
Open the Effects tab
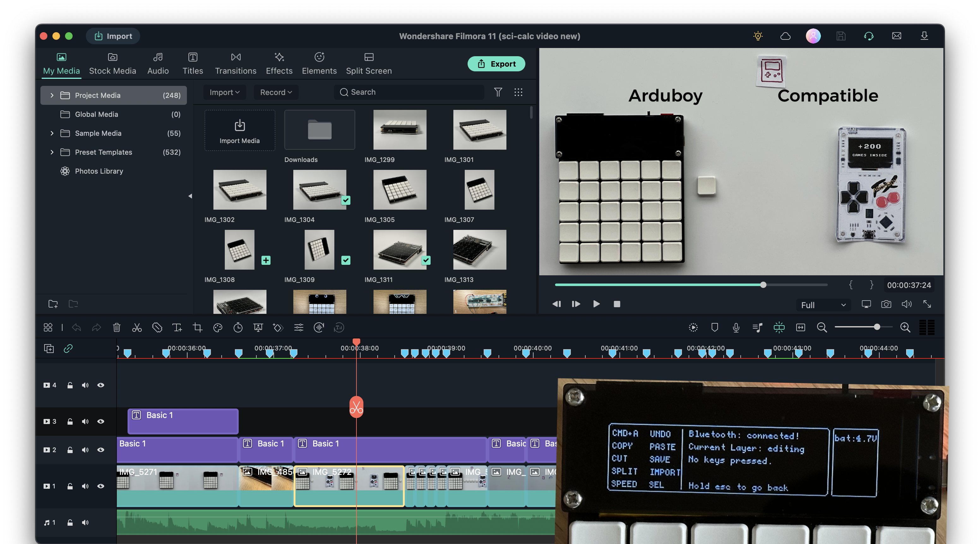279,63
